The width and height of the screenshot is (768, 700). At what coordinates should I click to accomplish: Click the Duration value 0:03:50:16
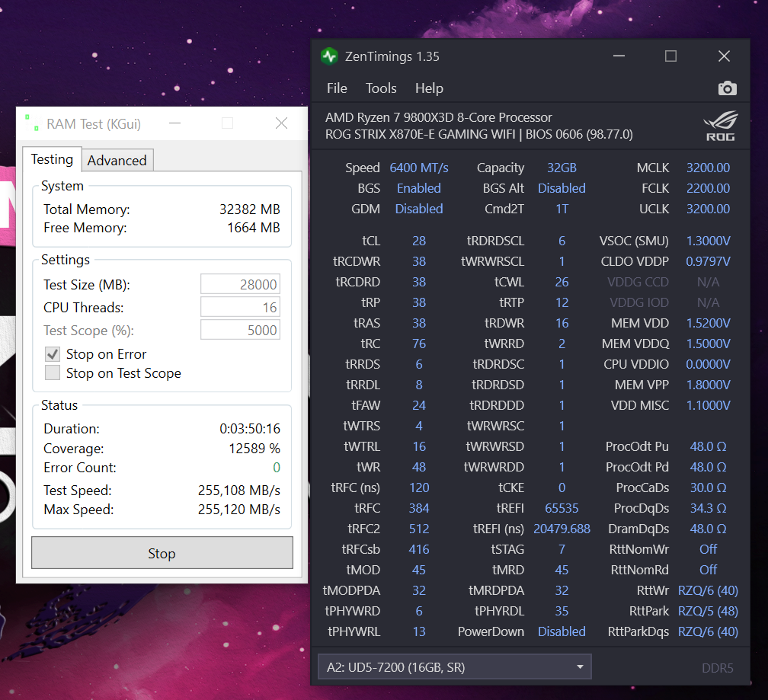[250, 429]
